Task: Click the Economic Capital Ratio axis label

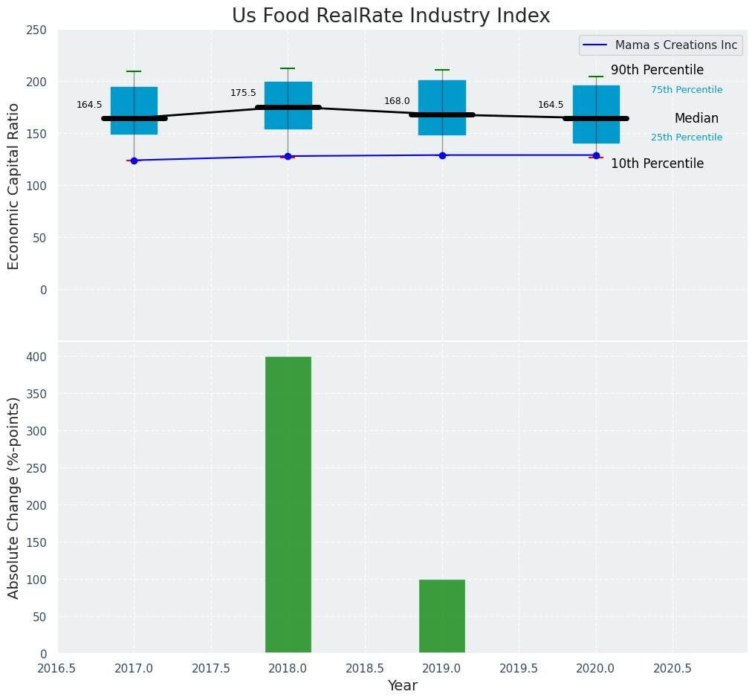Action: (14, 185)
